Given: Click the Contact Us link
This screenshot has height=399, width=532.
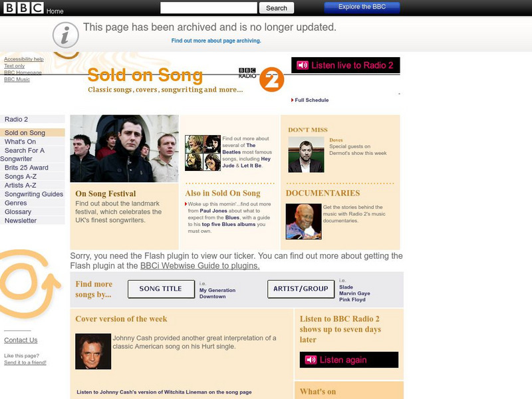Looking at the screenshot, I should [x=21, y=340].
